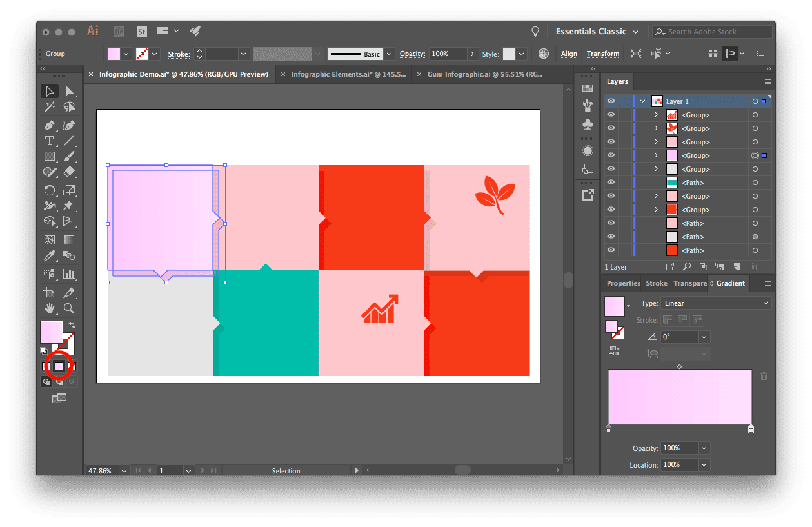The width and height of the screenshot is (812, 527).
Task: Select the Line Segment tool
Action: pos(69,141)
